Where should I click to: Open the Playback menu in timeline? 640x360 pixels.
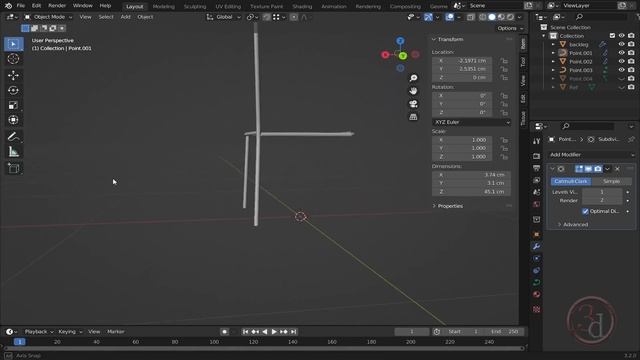(38, 332)
